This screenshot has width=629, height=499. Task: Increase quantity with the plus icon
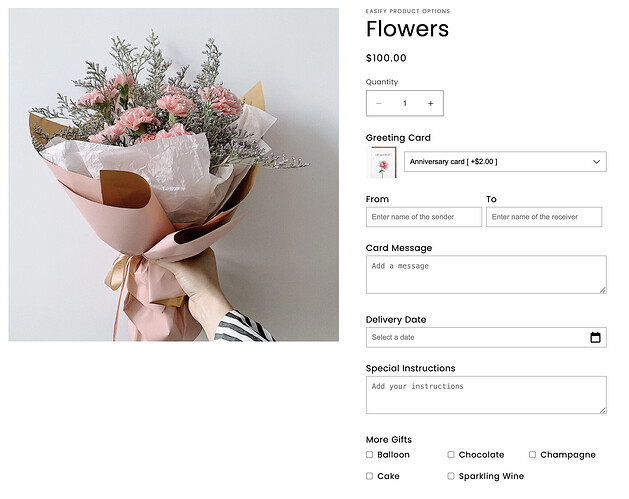pyautogui.click(x=430, y=103)
